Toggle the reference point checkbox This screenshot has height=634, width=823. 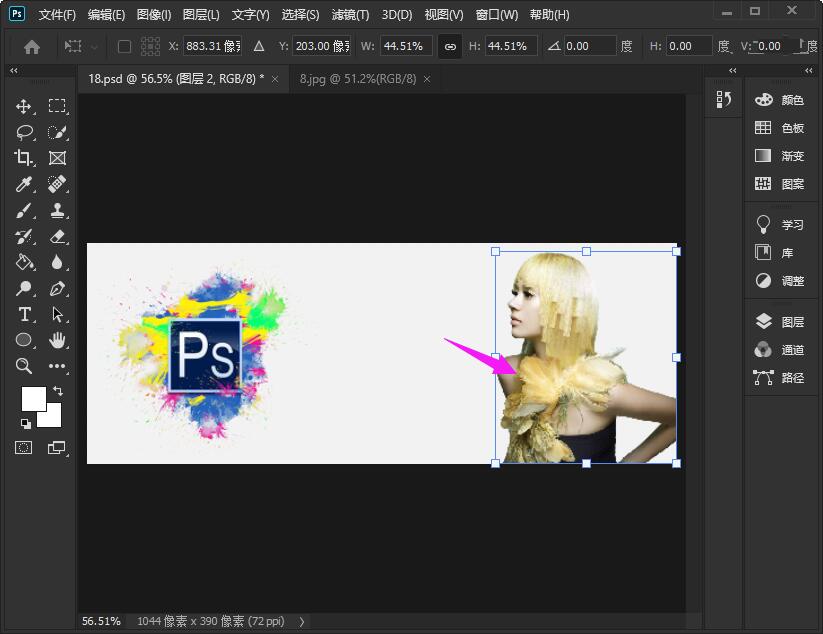pyautogui.click(x=124, y=46)
